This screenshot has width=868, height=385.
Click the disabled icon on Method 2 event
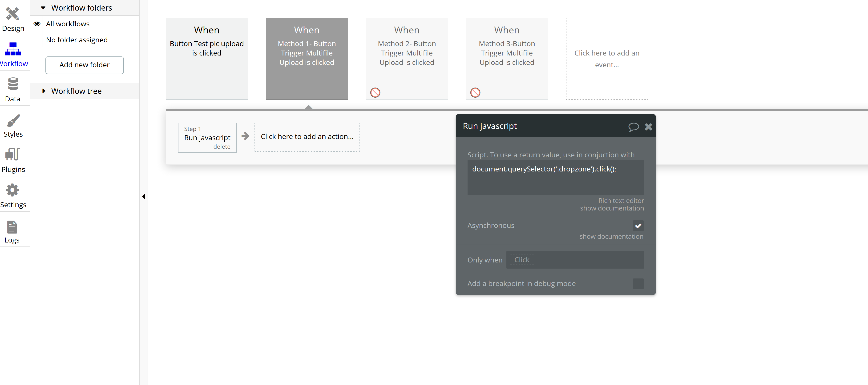[x=375, y=93]
